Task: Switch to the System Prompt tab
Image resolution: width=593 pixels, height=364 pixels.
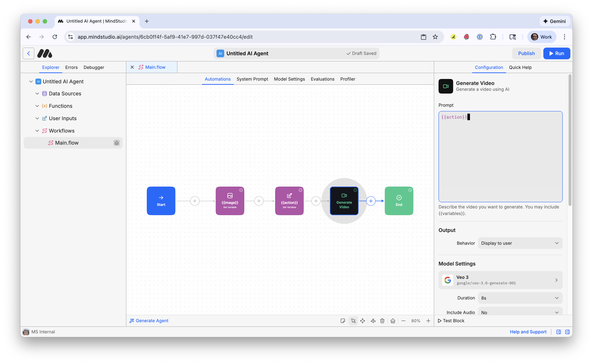Action: click(252, 79)
